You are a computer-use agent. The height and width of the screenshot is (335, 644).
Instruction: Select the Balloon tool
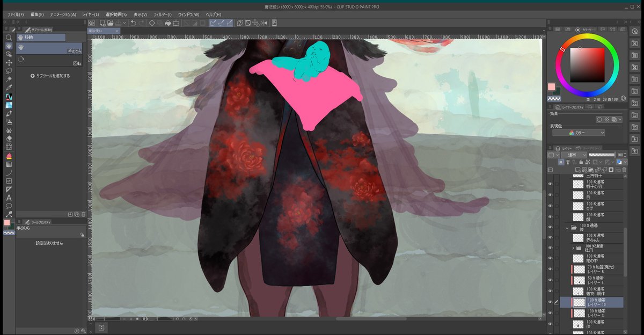[x=9, y=206]
